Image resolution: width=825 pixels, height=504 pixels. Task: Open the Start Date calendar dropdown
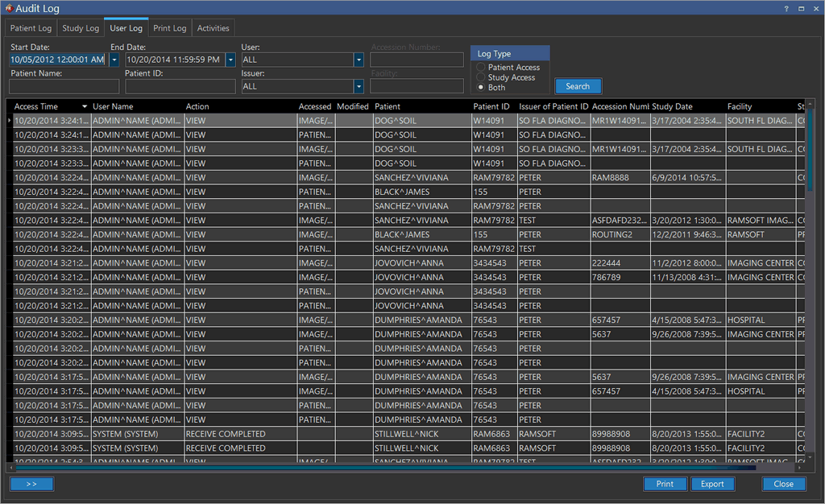click(x=114, y=60)
